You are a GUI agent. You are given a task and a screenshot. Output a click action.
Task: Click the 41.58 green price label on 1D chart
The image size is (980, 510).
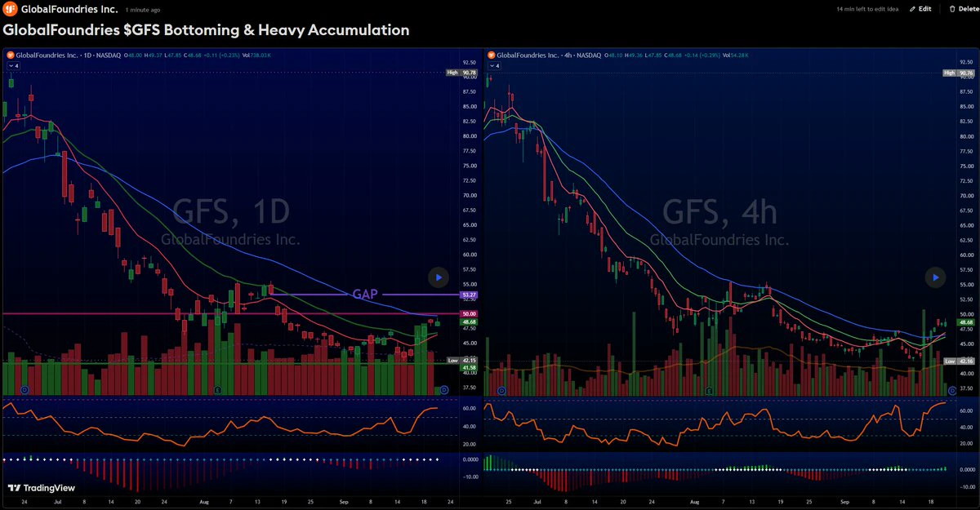(469, 368)
